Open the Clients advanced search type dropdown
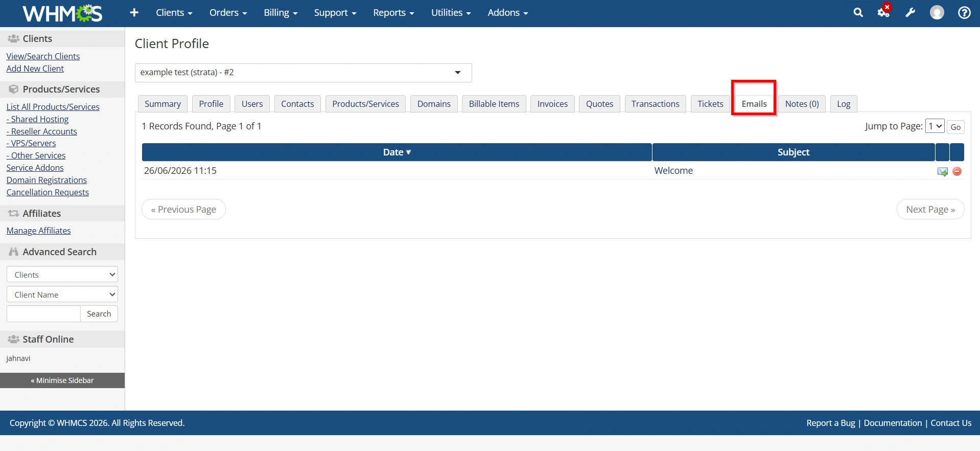The image size is (980, 451). click(62, 275)
